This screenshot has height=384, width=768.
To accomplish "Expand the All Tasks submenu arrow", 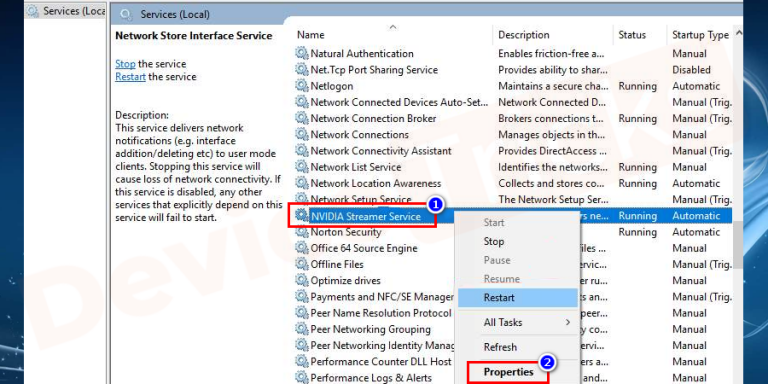I will click(568, 322).
